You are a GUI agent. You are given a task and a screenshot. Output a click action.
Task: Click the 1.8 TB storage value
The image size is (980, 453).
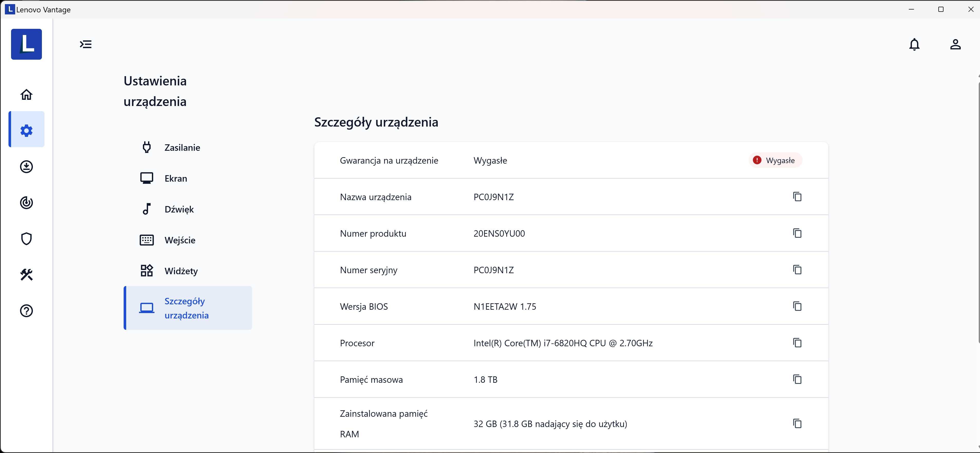[486, 379]
